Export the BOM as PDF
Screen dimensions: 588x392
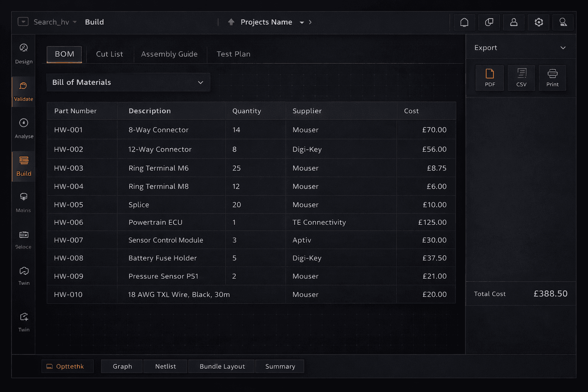tap(490, 78)
